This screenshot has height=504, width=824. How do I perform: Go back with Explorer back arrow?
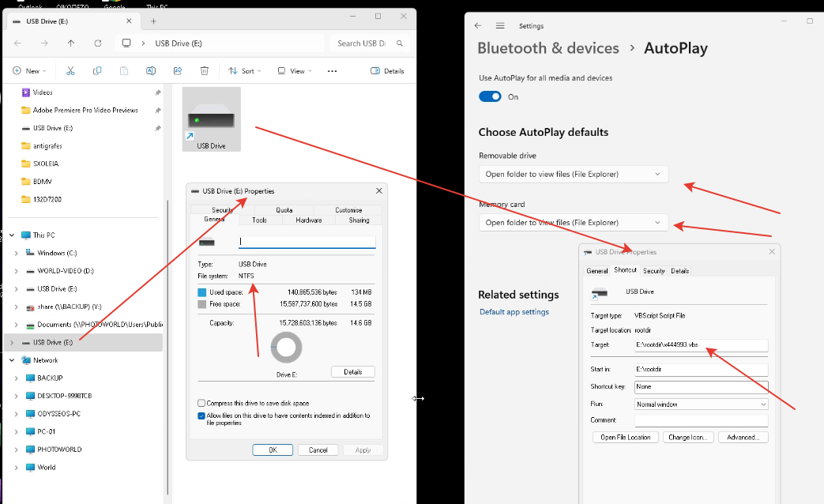(x=18, y=43)
